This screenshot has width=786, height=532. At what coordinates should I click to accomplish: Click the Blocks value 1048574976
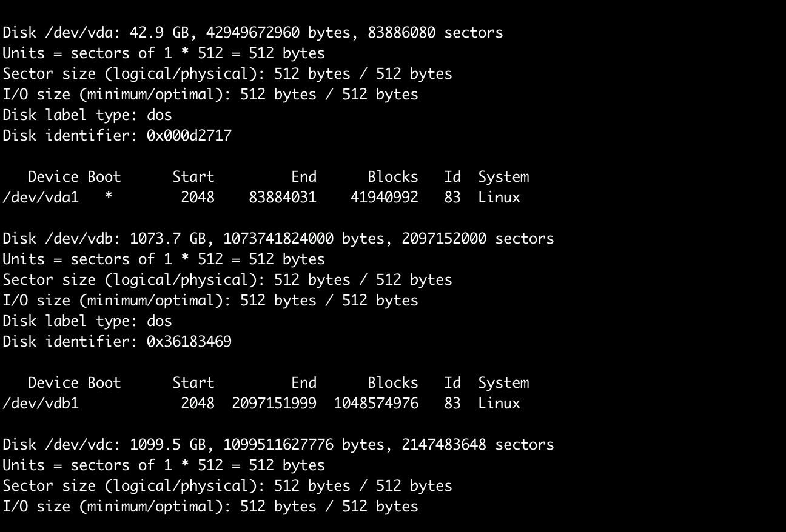376,404
